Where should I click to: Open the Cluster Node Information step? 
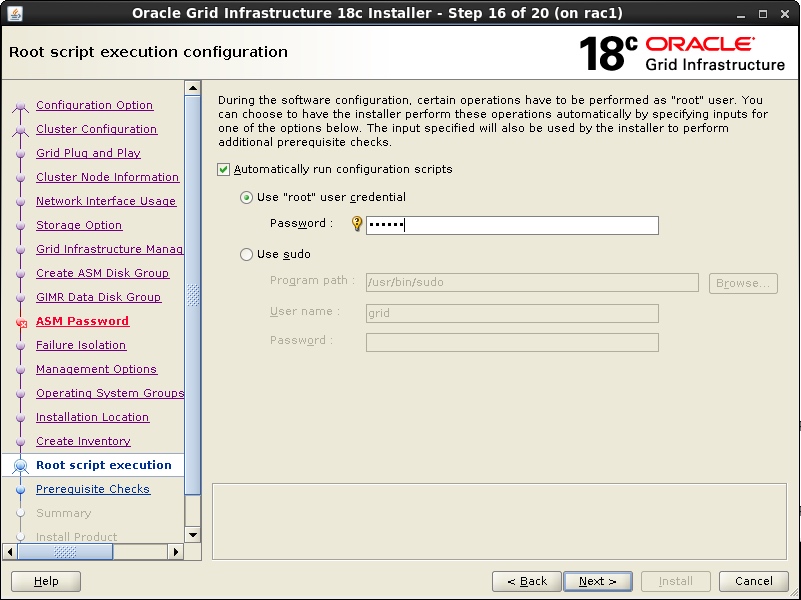click(105, 177)
